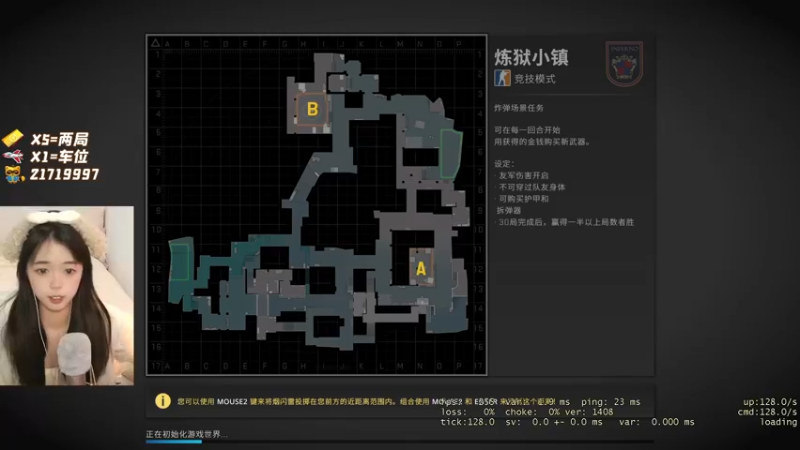The width and height of the screenshot is (800, 450).
Task: Click the cmd:128.0/s net graph value
Action: point(767,412)
